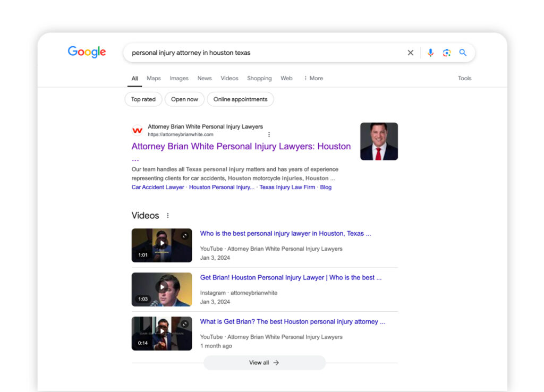Screen dimensions: 544x392
Task: Open the Car Accident Lawyer sitelink
Action: [157, 187]
